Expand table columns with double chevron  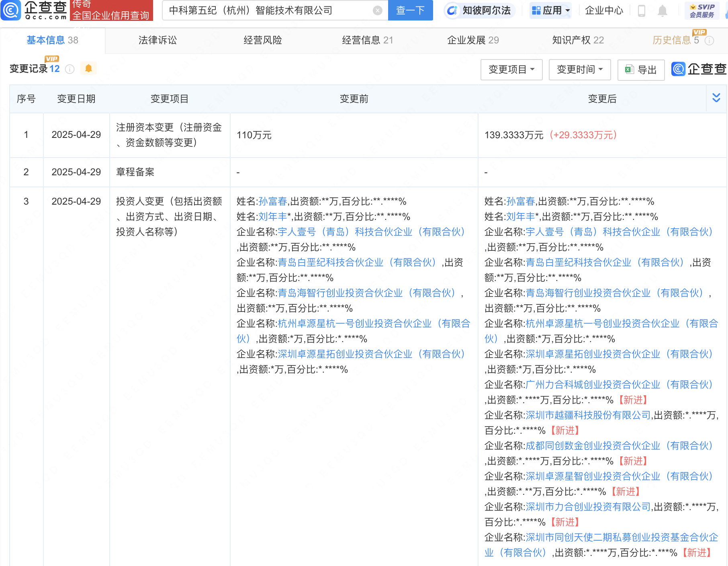coord(716,98)
